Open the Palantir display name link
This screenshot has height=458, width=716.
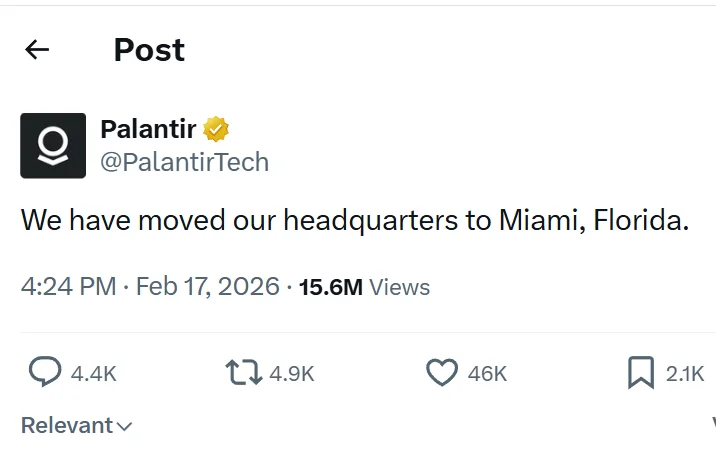click(148, 129)
